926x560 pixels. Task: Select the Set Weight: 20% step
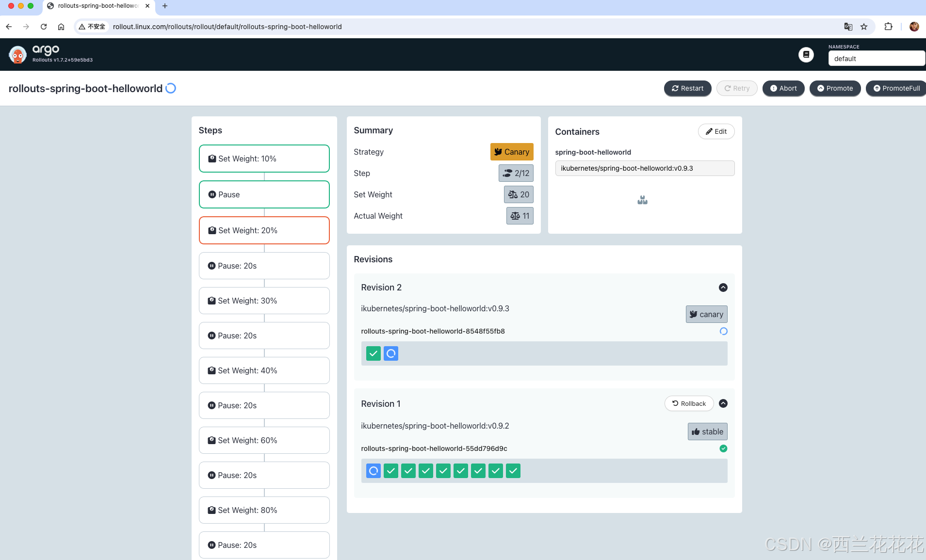click(x=264, y=230)
